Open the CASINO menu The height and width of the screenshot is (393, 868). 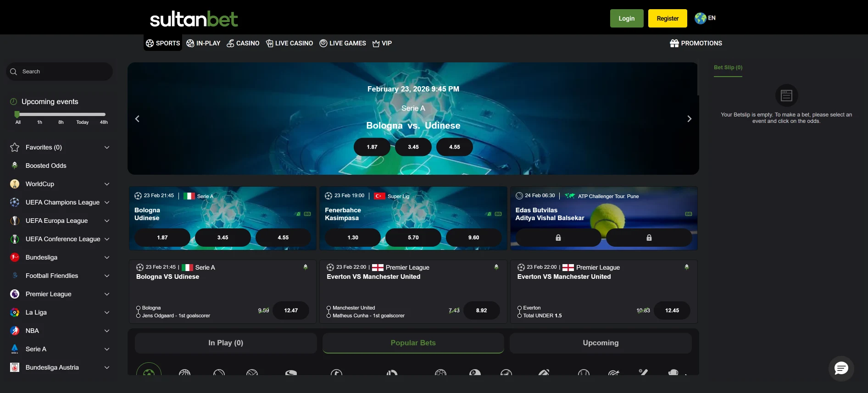[x=243, y=43]
